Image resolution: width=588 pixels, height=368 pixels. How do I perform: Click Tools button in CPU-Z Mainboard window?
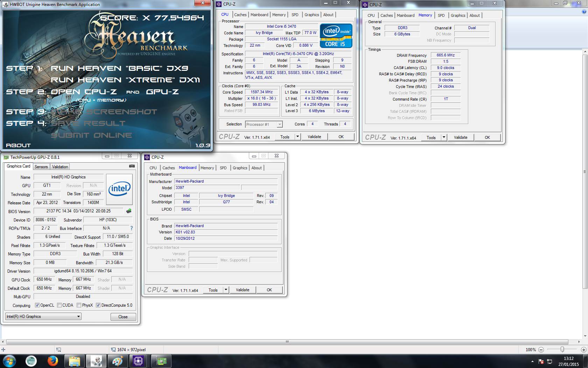(213, 290)
